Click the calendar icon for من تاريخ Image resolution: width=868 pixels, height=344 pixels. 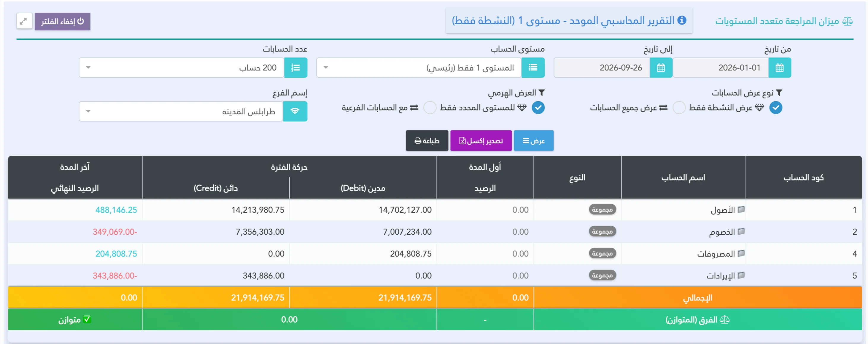[x=780, y=68]
